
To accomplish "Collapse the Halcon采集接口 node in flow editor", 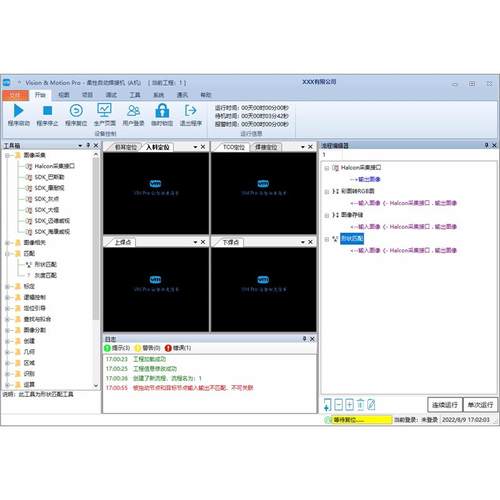I will [x=327, y=168].
